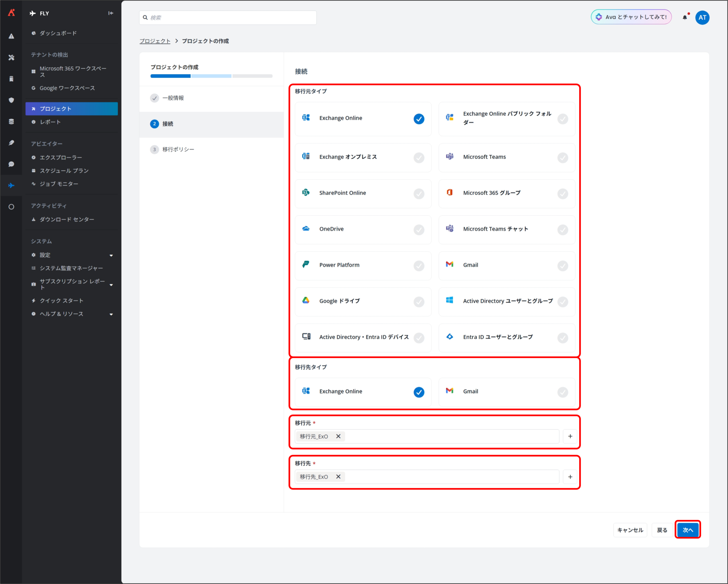Remove the 移行元_ExO tag with its X
This screenshot has height=584, width=728.
coord(338,436)
